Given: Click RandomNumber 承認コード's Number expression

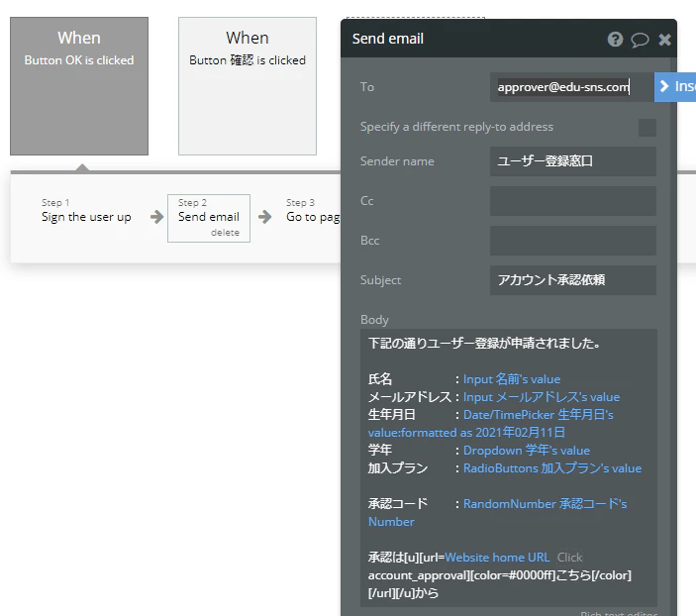Looking at the screenshot, I should point(497,513).
